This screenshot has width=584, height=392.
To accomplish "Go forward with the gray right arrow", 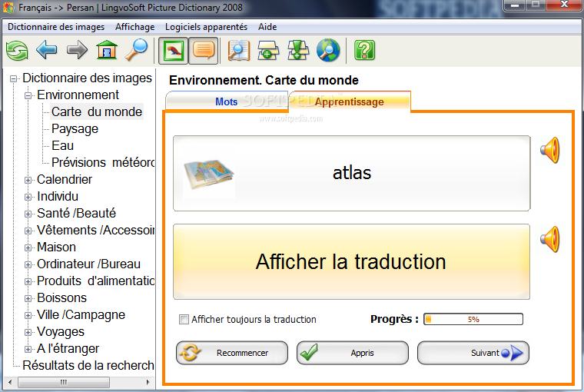I will click(77, 50).
